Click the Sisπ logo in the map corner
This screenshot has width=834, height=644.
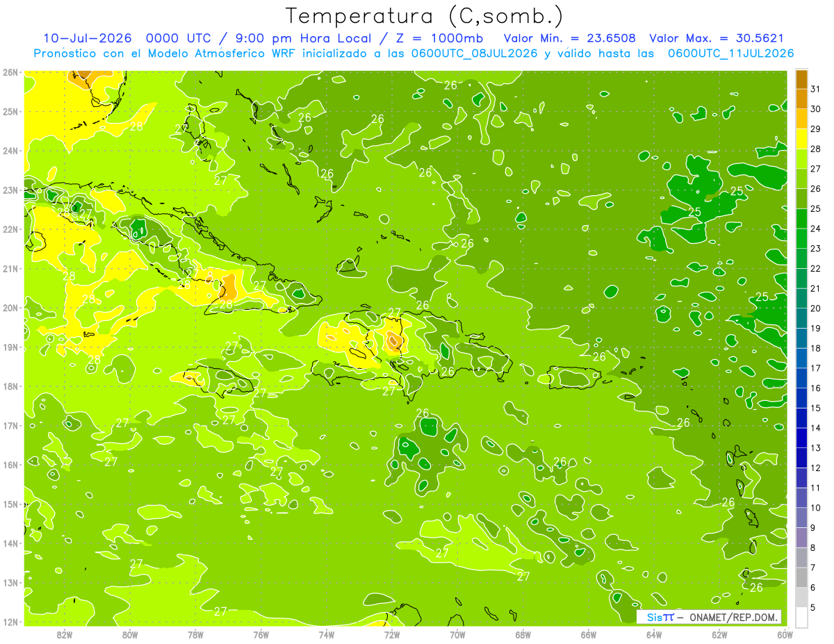(660, 617)
